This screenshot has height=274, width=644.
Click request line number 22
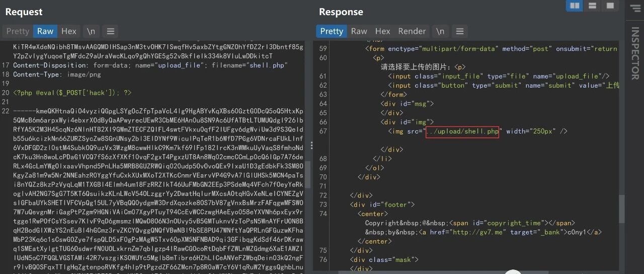[6, 111]
